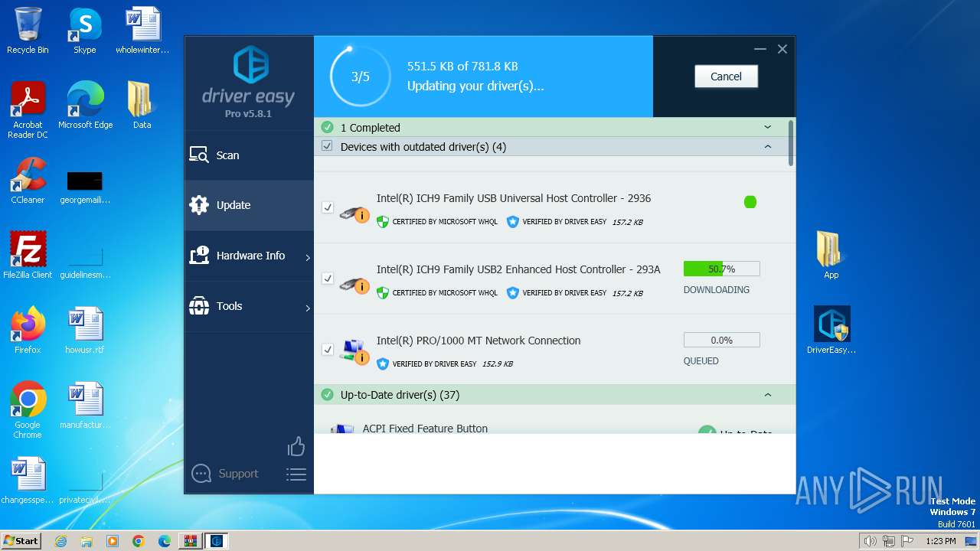Screen dimensions: 980x551
Task: Click the 3/5 progress circle
Action: tap(360, 77)
